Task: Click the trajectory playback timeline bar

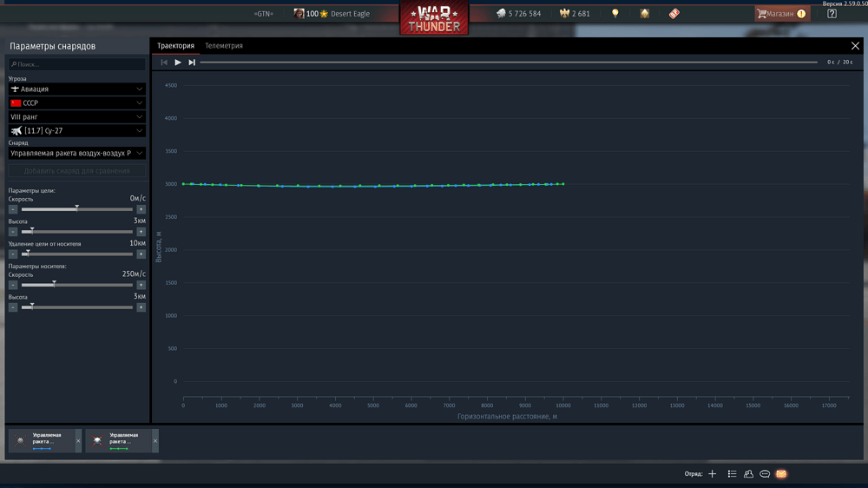Action: pyautogui.click(x=508, y=62)
